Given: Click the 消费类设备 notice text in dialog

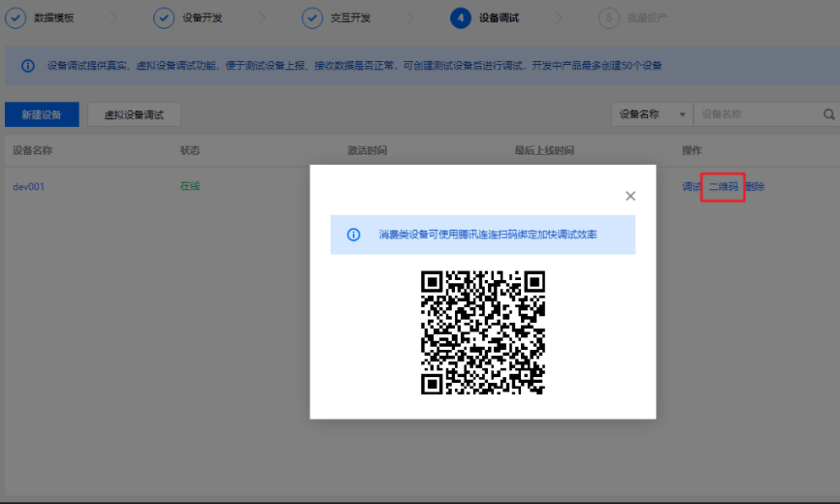Looking at the screenshot, I should tap(488, 234).
